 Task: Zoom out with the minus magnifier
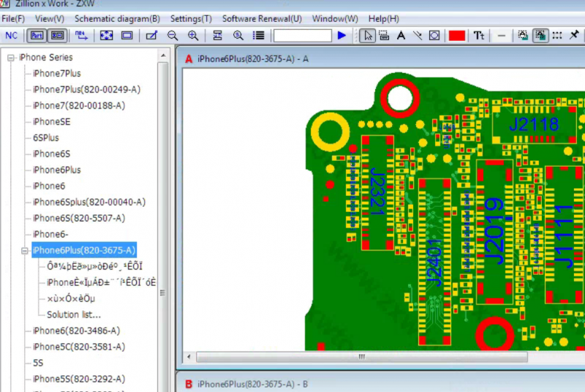[x=173, y=36]
